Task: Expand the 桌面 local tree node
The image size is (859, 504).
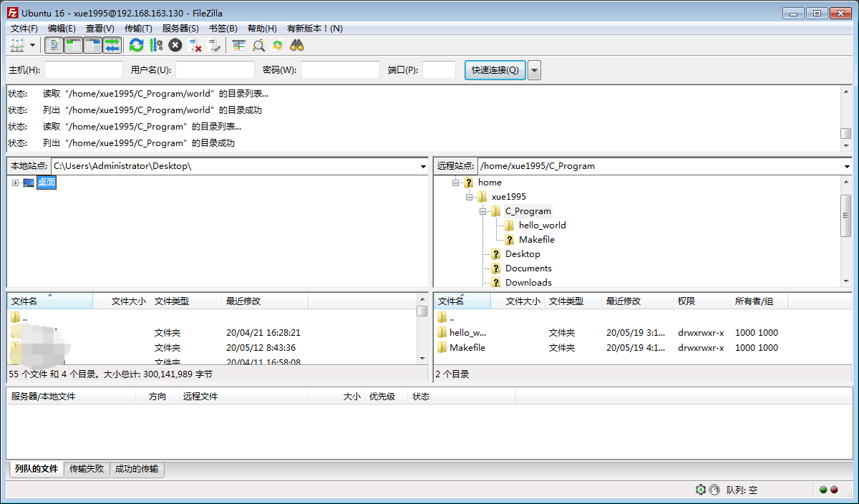Action: [x=15, y=183]
